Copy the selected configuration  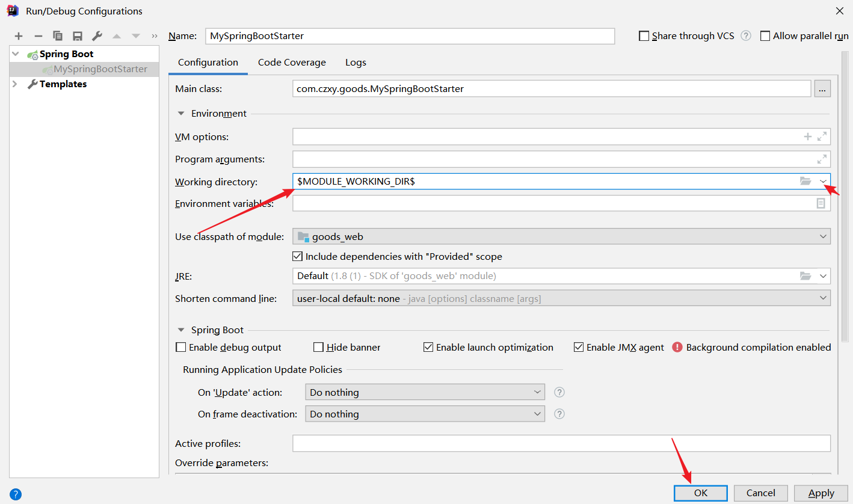click(x=58, y=36)
